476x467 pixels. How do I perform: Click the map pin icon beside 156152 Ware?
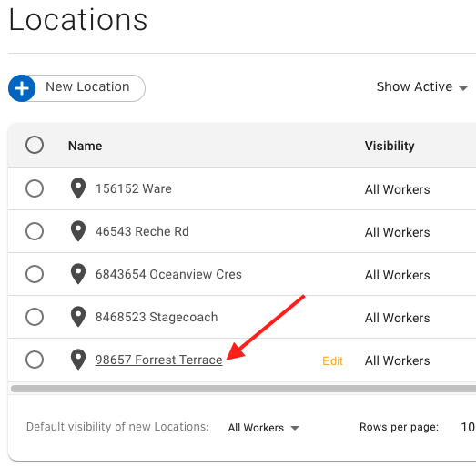tap(78, 188)
